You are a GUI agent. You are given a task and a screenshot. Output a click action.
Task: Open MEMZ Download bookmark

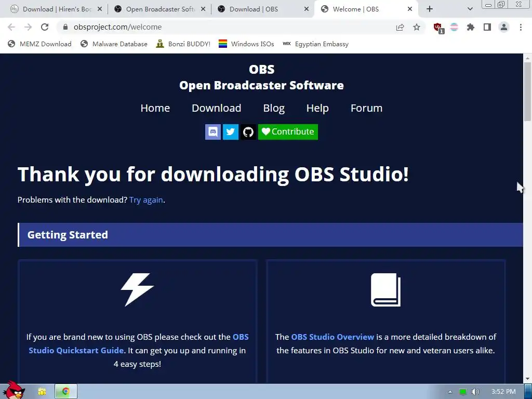pyautogui.click(x=39, y=44)
